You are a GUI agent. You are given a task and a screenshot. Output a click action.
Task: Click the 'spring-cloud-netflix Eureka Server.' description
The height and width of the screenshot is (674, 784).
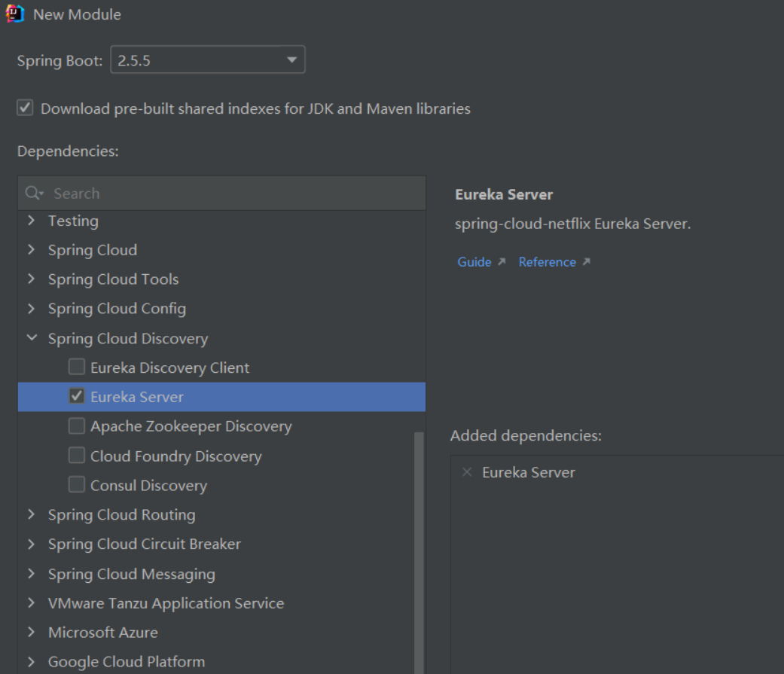pyautogui.click(x=572, y=224)
